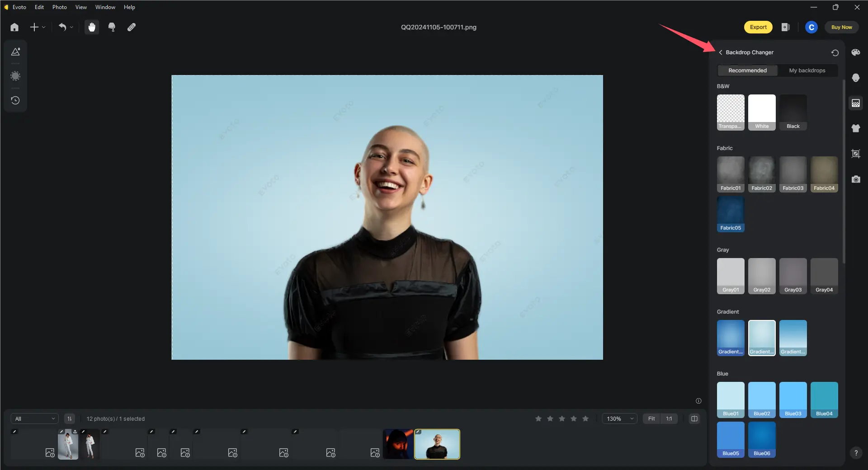Viewport: 868px width, 470px height.
Task: Set rating with the fifth star
Action: [x=585, y=418]
